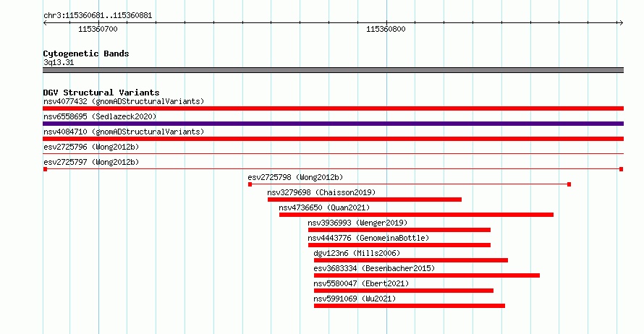Click the right end square of esv2725797
The height and width of the screenshot is (334, 644).
pyautogui.click(x=622, y=169)
